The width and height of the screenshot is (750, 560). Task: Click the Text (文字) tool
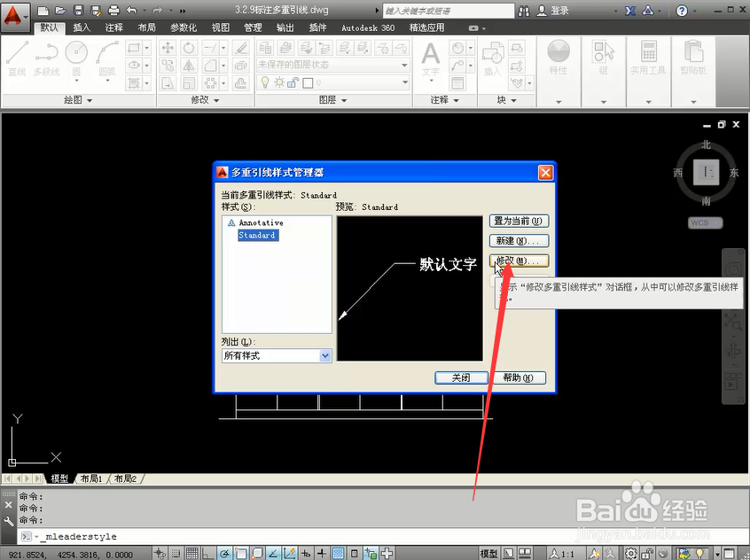[431, 59]
